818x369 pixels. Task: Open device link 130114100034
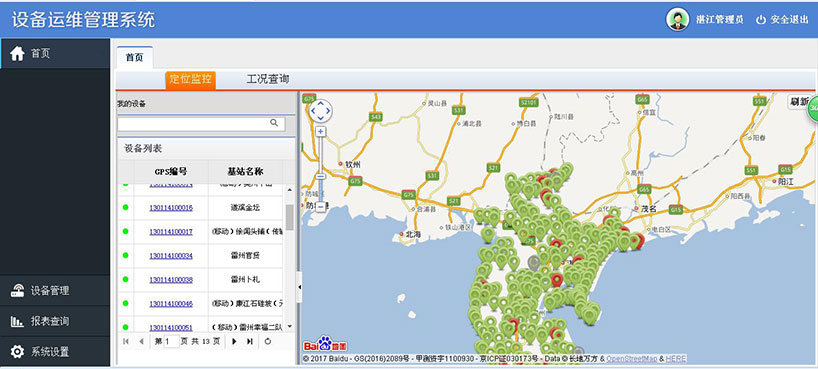pyautogui.click(x=171, y=256)
